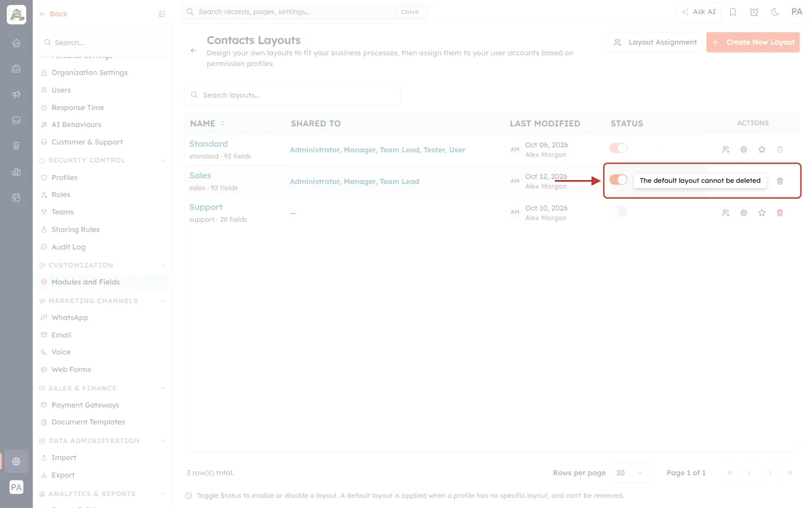Screen dimensions: 812x508
Task: Mark Standard layout as default with star
Action: (x=762, y=150)
